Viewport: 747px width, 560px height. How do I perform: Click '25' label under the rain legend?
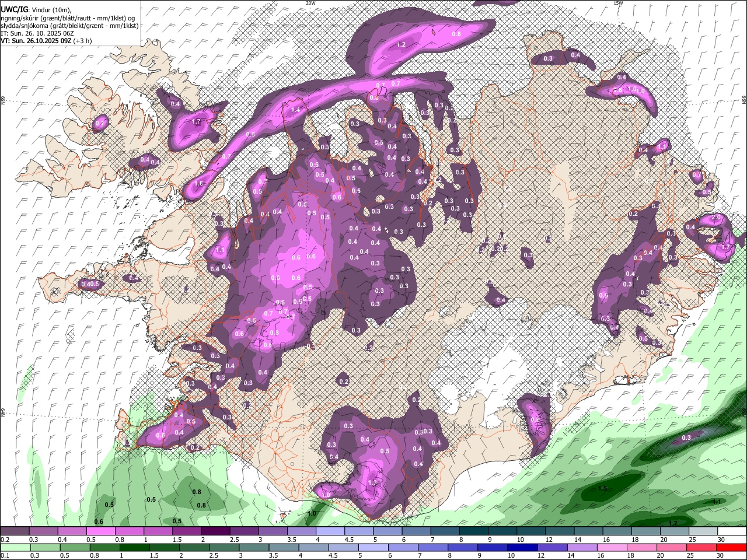691,555
